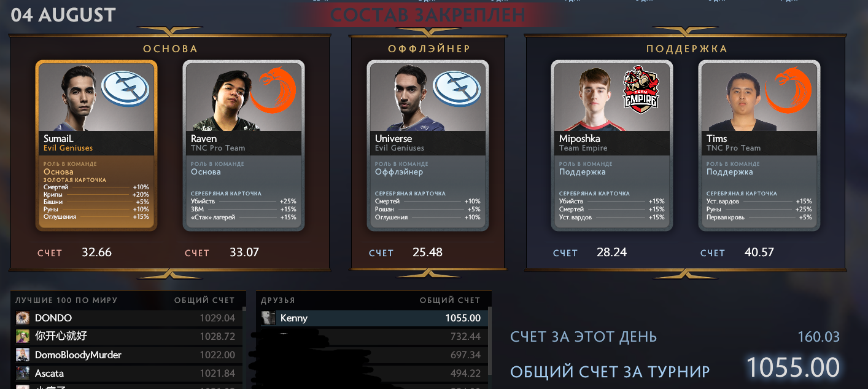
Task: Click DONDO's avatar icon in the leaderboard
Action: (23, 318)
